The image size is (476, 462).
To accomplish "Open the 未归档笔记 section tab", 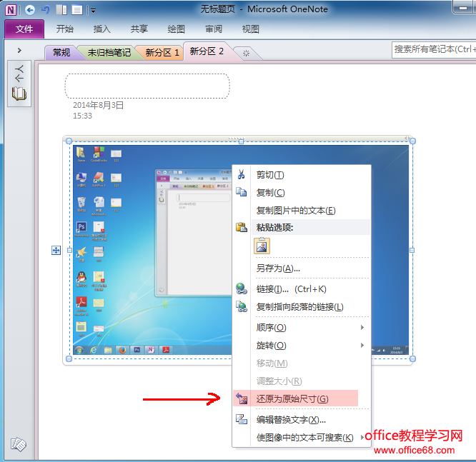I will [109, 52].
